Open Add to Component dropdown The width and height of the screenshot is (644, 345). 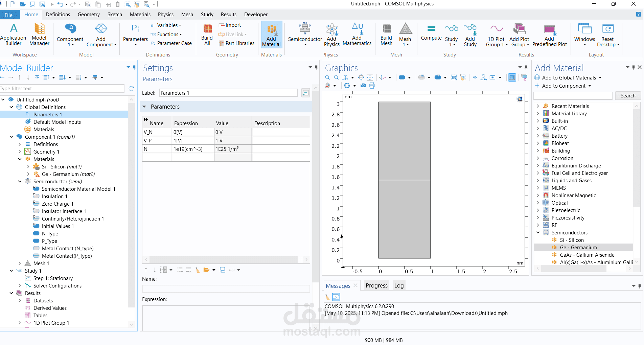[x=563, y=86]
